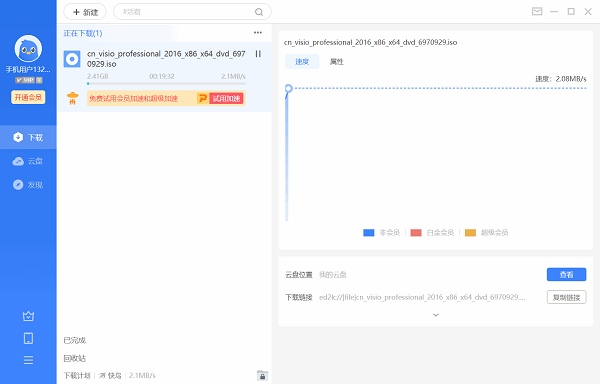Open the crown VIP icon in sidebar
The width and height of the screenshot is (600, 384).
pyautogui.click(x=28, y=316)
